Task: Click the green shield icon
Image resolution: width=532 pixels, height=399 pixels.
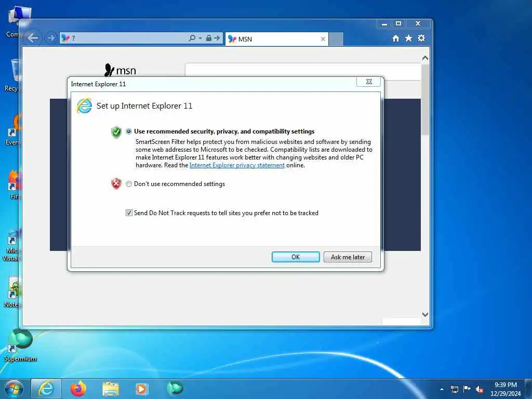Action: click(x=116, y=132)
